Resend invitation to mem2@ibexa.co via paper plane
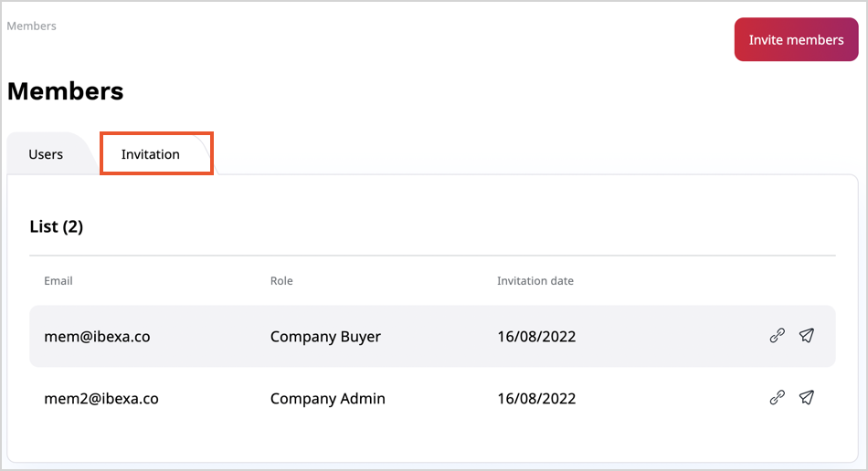This screenshot has width=868, height=471. (806, 397)
